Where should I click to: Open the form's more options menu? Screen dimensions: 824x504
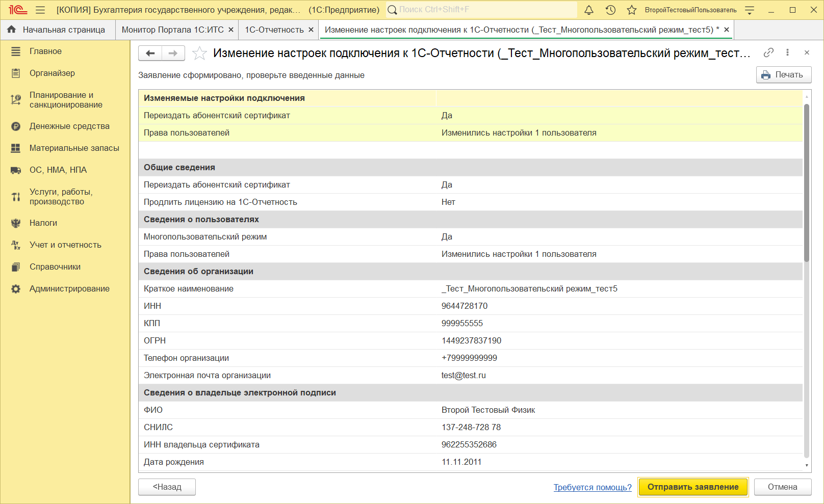tap(787, 52)
